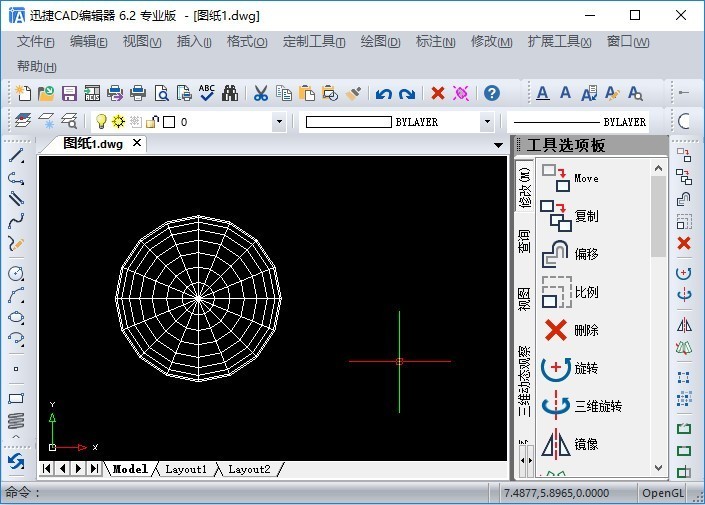Open 三维动态观察 palette tab
Viewport: 705px width, 505px height.
[524, 381]
